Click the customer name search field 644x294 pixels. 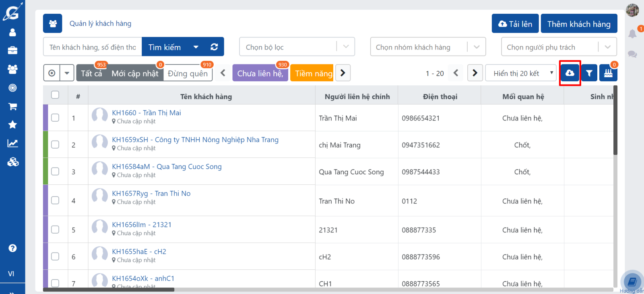[x=93, y=47]
